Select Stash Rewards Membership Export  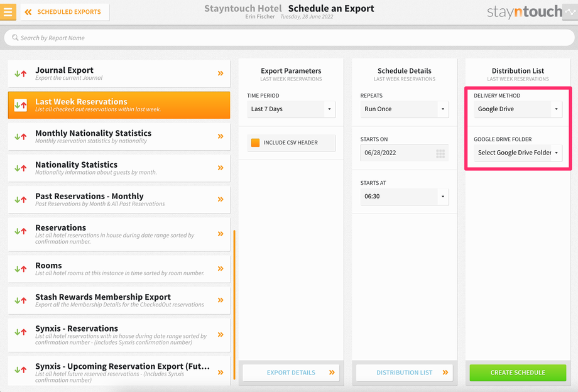[x=119, y=300]
